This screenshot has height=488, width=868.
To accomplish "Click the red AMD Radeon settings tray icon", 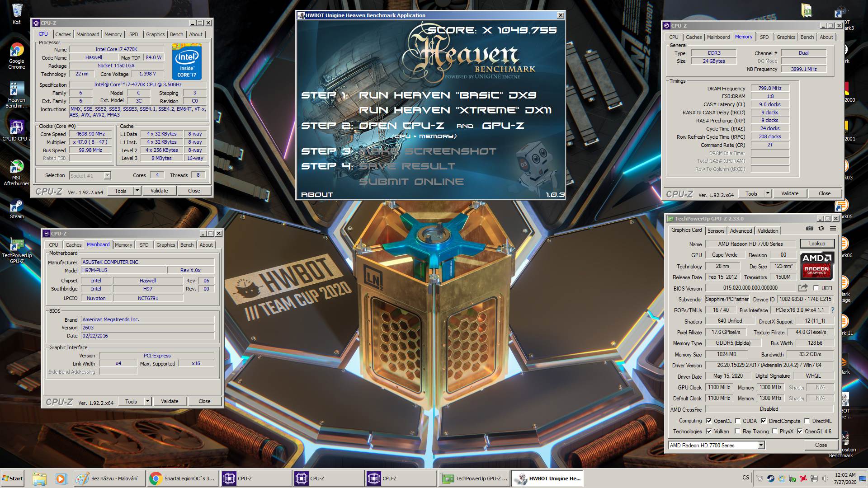I will pos(803,479).
